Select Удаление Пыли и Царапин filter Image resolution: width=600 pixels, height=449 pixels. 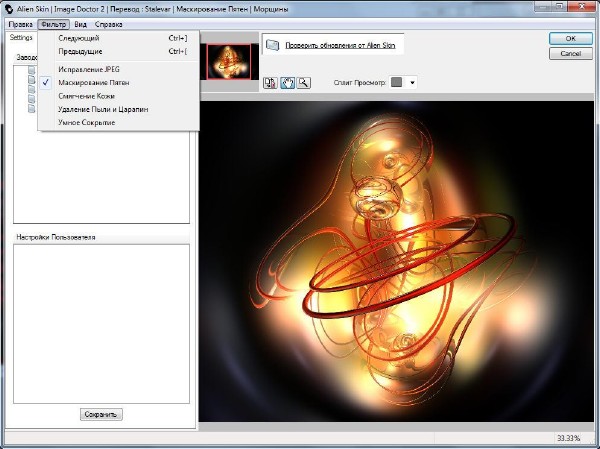[104, 109]
